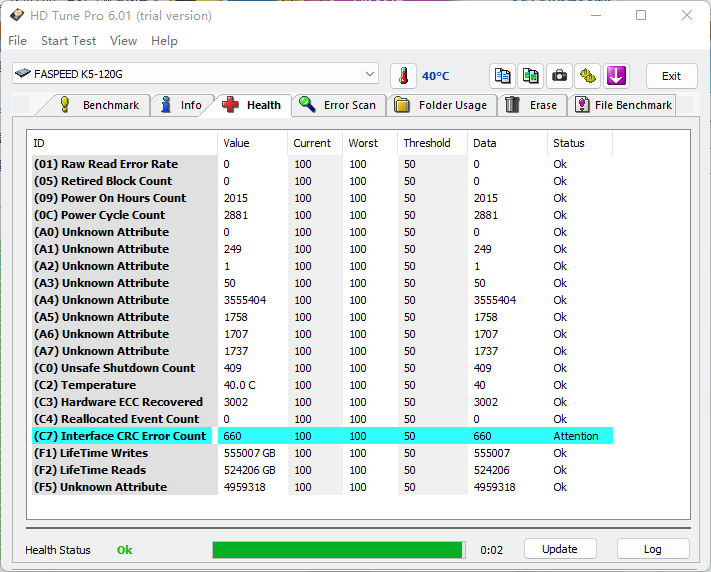Select the (A0) Unknown Attribute row
The height and width of the screenshot is (572, 711).
[322, 232]
